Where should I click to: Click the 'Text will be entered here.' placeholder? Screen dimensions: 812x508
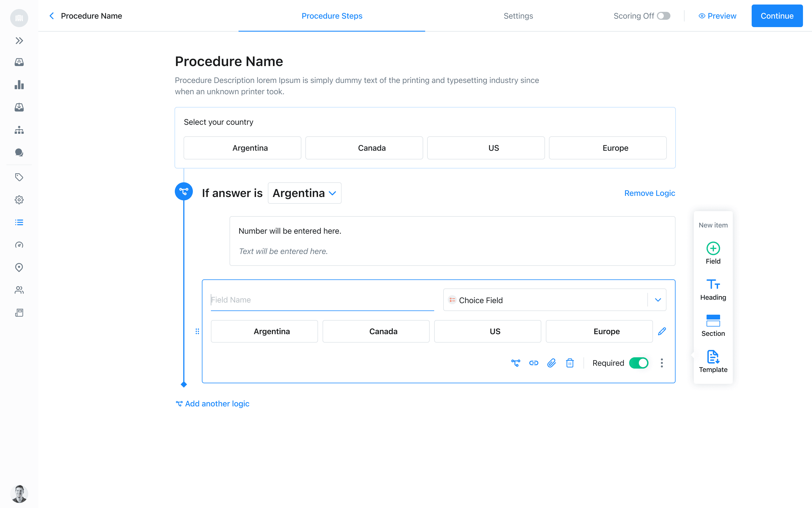[x=283, y=251]
